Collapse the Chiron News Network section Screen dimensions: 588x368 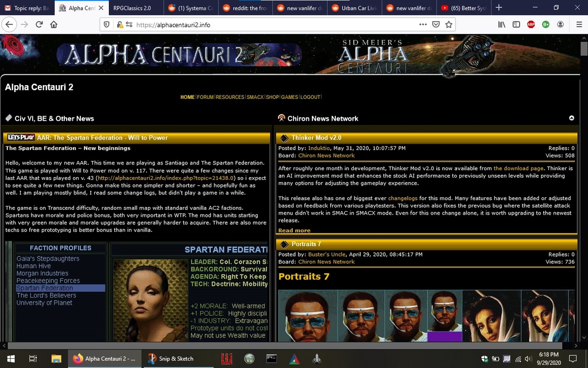[571, 118]
